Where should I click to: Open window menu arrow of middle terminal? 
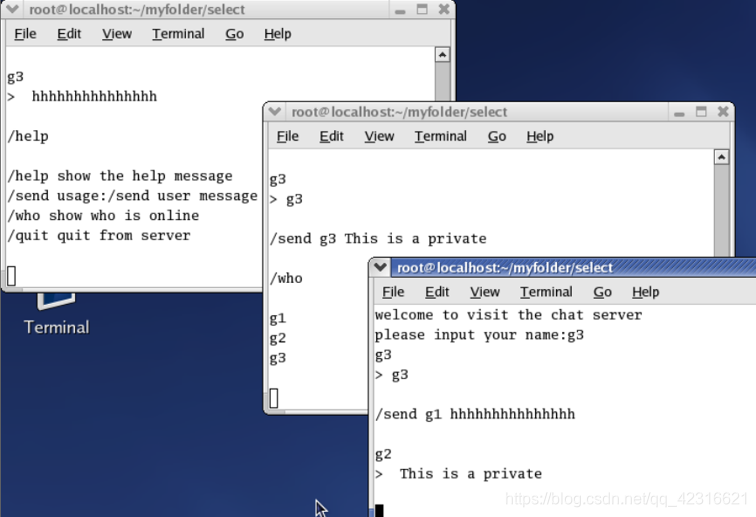[275, 111]
